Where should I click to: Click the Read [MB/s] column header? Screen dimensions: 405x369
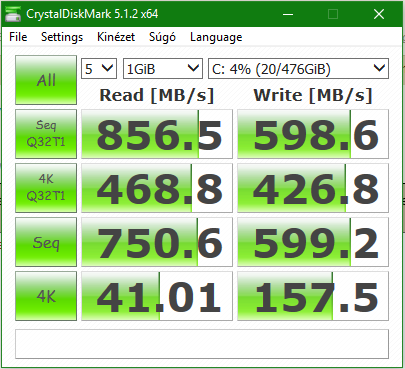tap(157, 95)
